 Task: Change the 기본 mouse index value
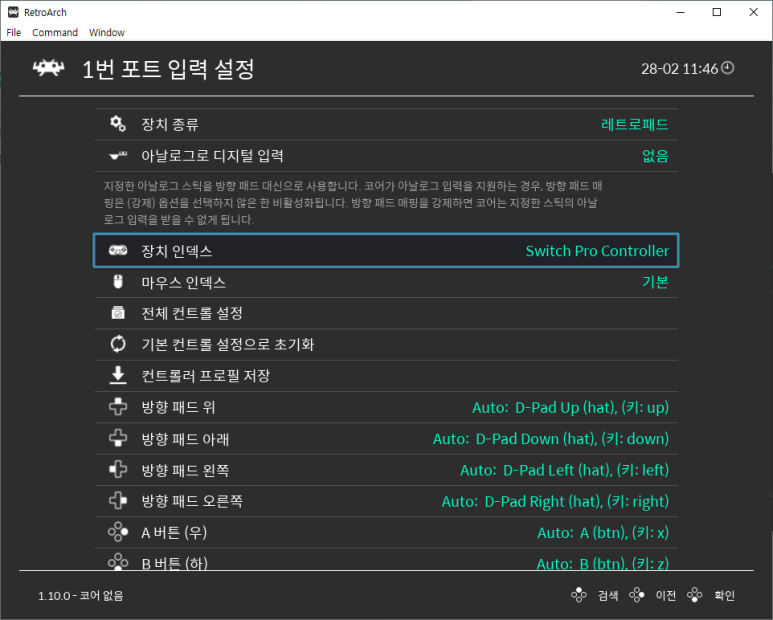655,282
